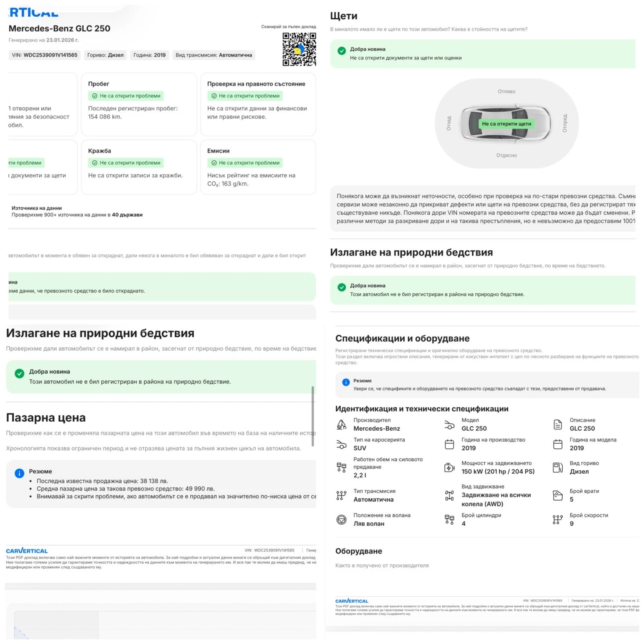Click the Вид трансмисия Автоматична tag
The height and width of the screenshot is (644, 644).
(214, 55)
